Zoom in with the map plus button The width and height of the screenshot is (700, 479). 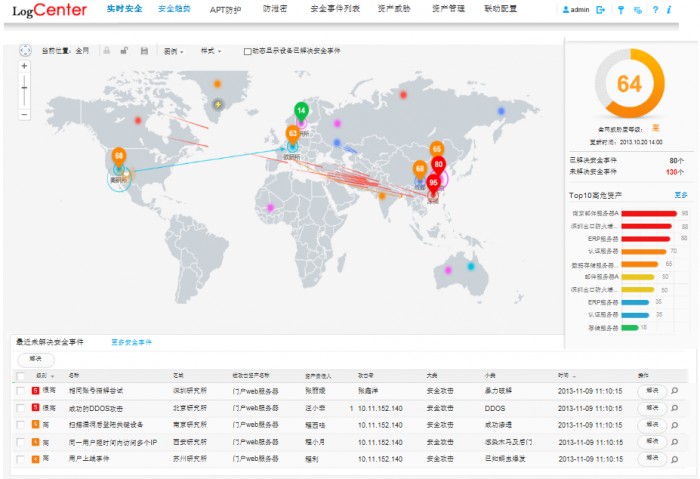[24, 66]
